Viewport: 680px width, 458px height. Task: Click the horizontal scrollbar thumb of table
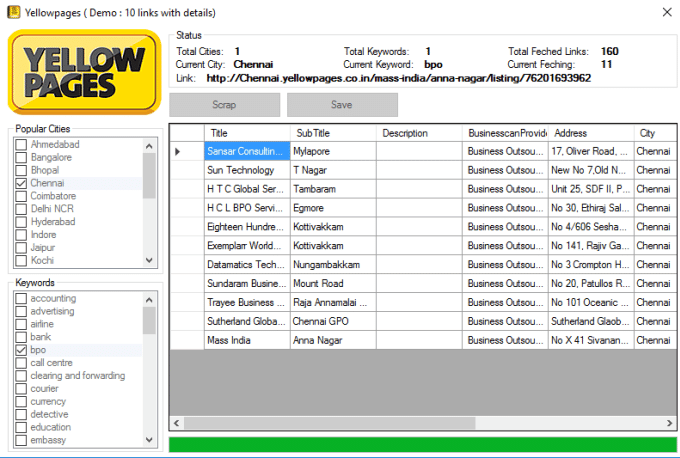pos(330,423)
